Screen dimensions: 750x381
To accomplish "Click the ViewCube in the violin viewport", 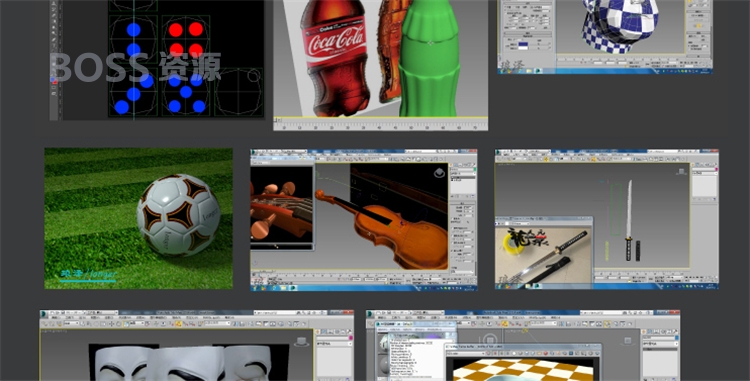I will click(439, 173).
